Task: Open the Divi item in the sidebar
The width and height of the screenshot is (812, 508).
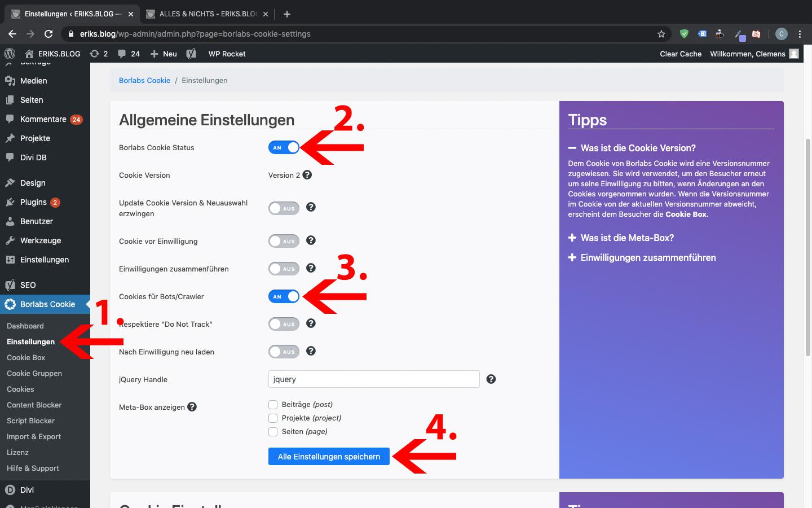Action: pos(45,490)
